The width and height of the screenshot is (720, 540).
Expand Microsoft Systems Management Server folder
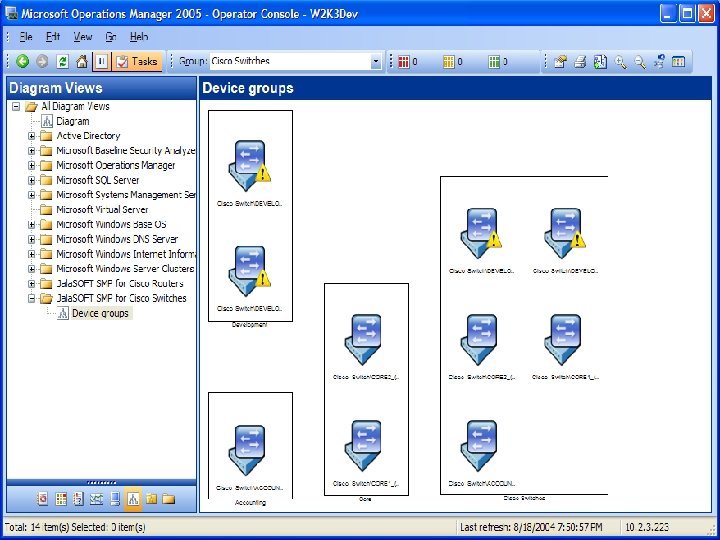tap(31, 195)
